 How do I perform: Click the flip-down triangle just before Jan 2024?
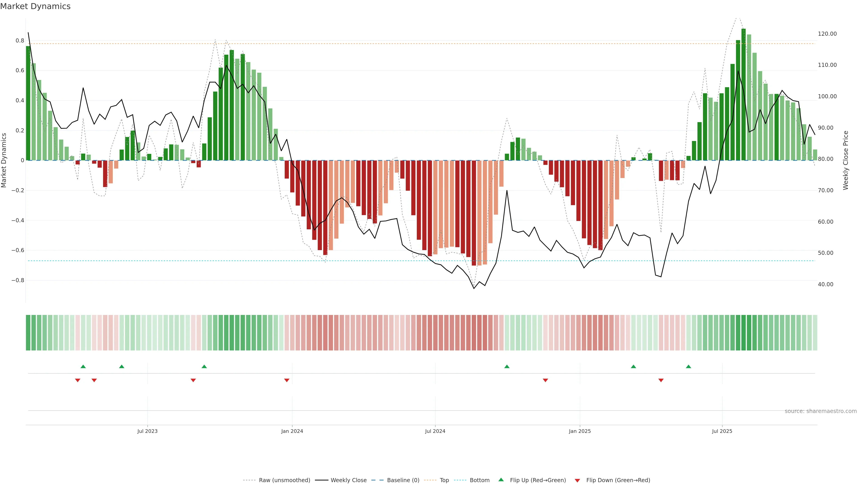(x=287, y=380)
